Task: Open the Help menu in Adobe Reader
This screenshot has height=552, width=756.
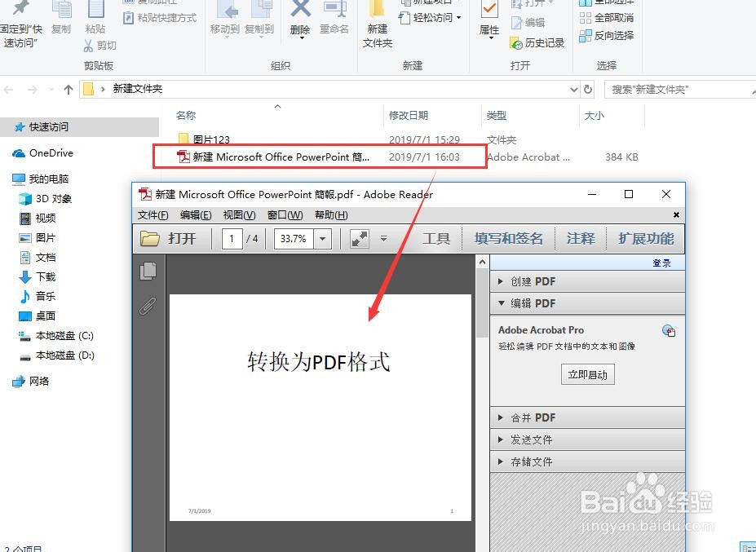Action: click(331, 215)
